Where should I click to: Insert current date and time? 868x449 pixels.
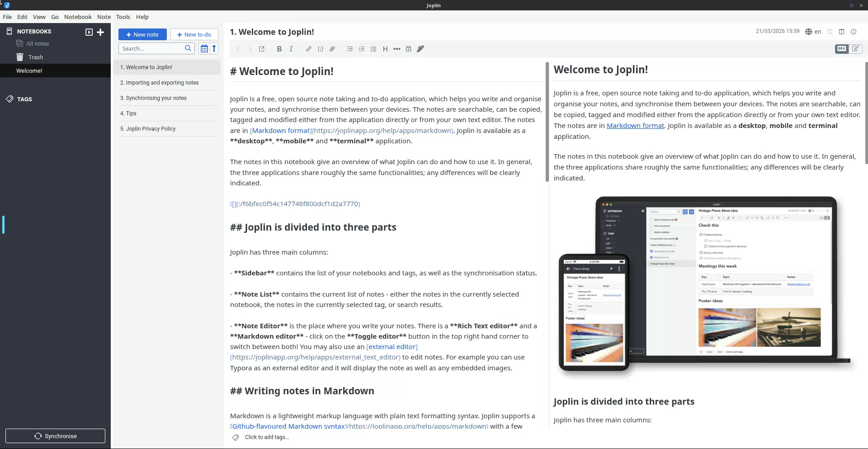(408, 49)
